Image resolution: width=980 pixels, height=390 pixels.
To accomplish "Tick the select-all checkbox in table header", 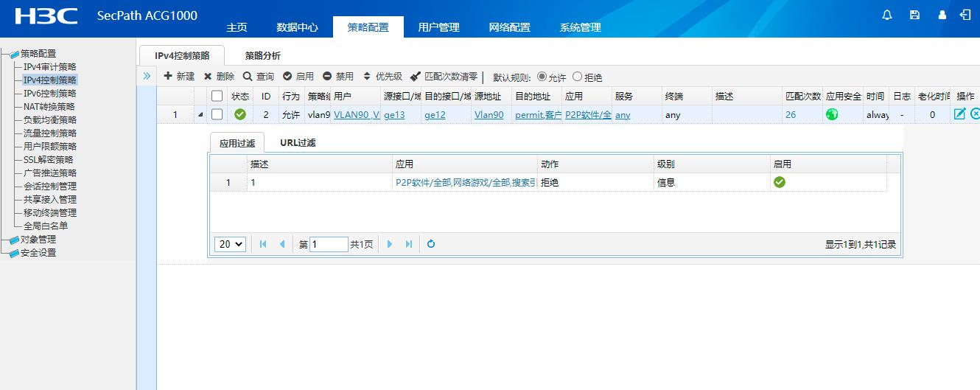I will [217, 96].
